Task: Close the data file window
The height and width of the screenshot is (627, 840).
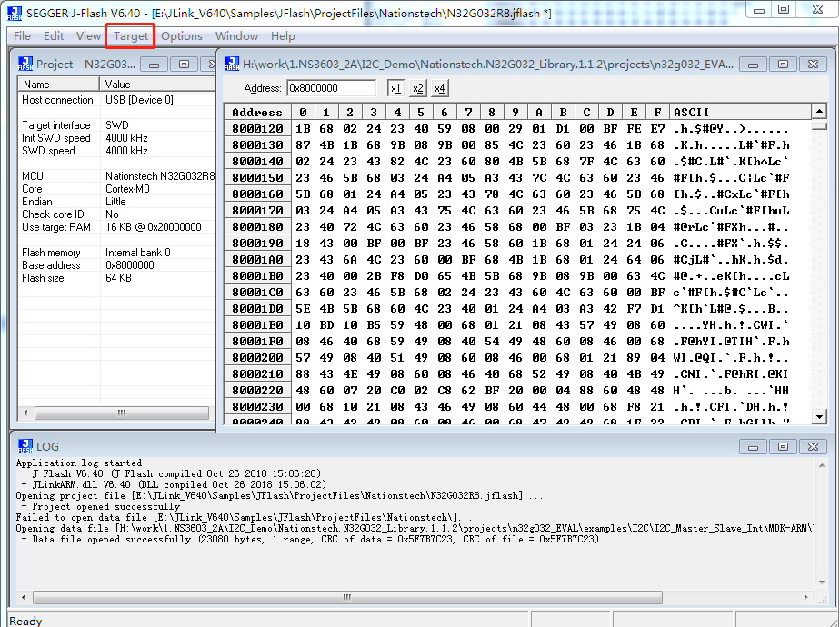Action: [x=813, y=65]
